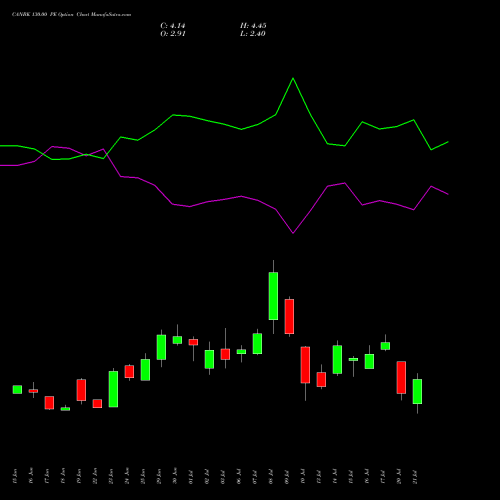Image resolution: width=500 pixels, height=500 pixels.
Task: Click the "01 Jul" date label on the axis
Action: coord(191,477)
